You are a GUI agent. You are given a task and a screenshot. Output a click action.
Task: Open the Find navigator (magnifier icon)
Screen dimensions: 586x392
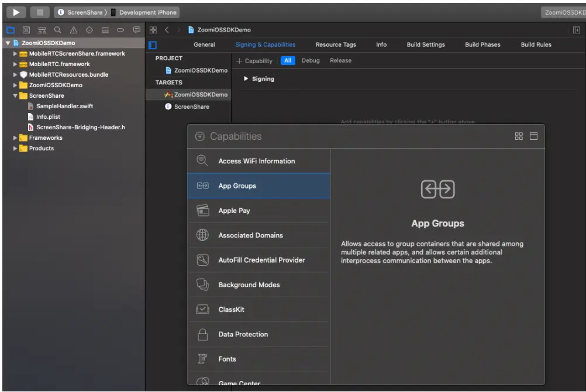pos(58,29)
